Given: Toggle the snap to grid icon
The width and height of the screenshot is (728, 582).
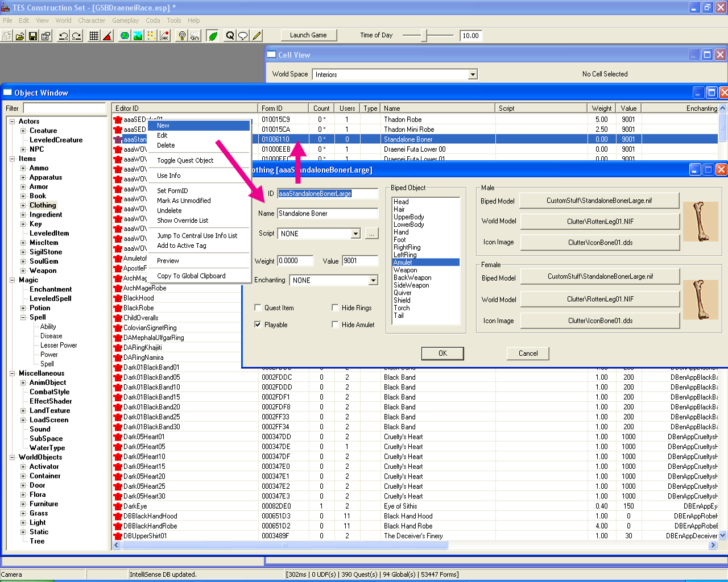Looking at the screenshot, I should (x=94, y=36).
